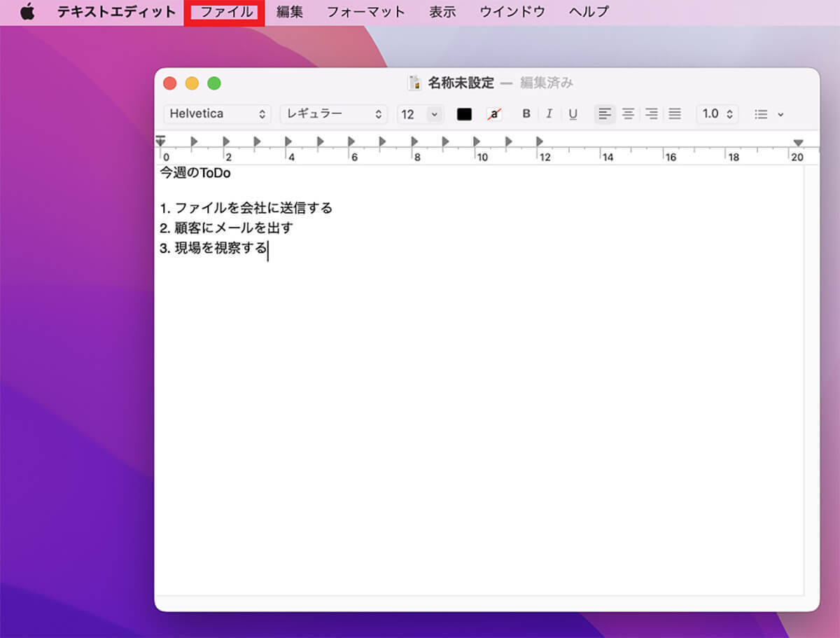Open the Helvetica font family dropdown
Image resolution: width=840 pixels, height=638 pixels.
(x=217, y=113)
